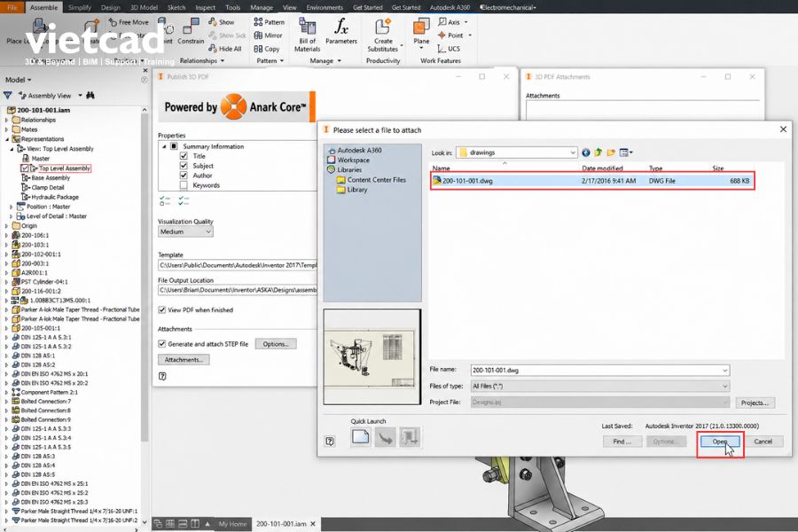Open the Parameters fx tool
The image size is (798, 532).
point(341,30)
